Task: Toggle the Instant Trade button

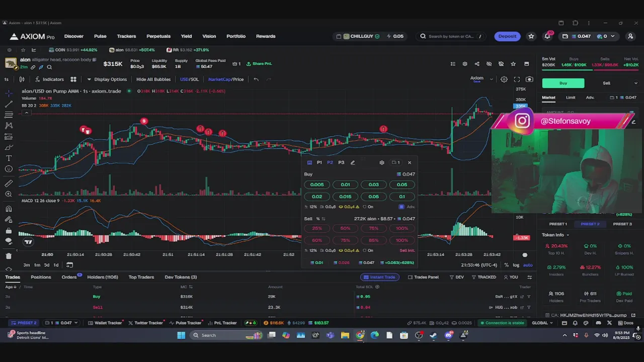Action: click(x=380, y=277)
